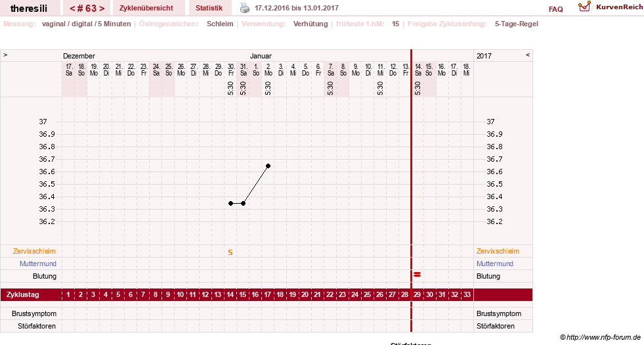Open the nfp-forum.de copyright link
Screen dimensions: 644x345
click(601, 337)
